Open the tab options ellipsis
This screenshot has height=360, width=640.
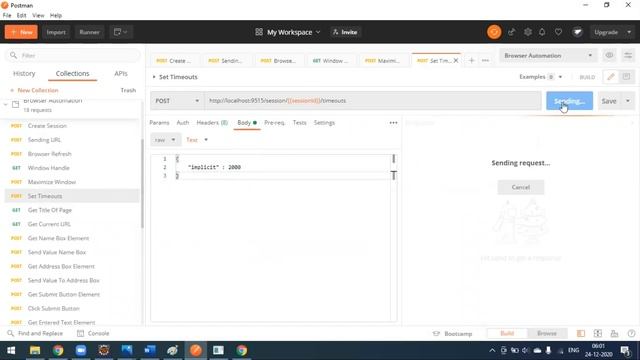point(485,60)
